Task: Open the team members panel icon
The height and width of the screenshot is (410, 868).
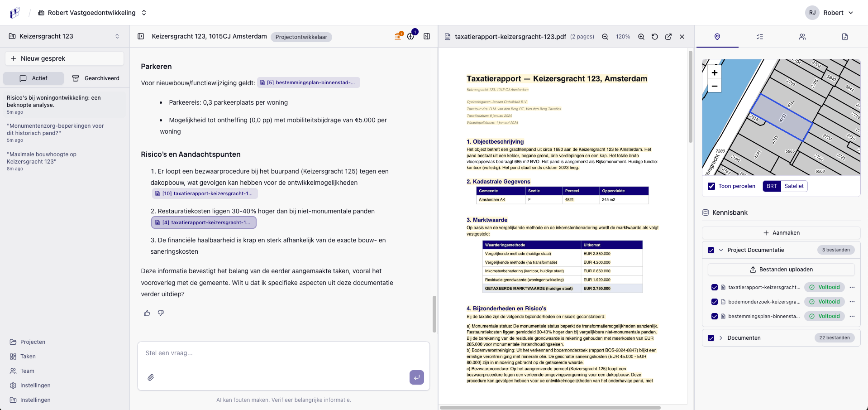Action: (x=802, y=37)
